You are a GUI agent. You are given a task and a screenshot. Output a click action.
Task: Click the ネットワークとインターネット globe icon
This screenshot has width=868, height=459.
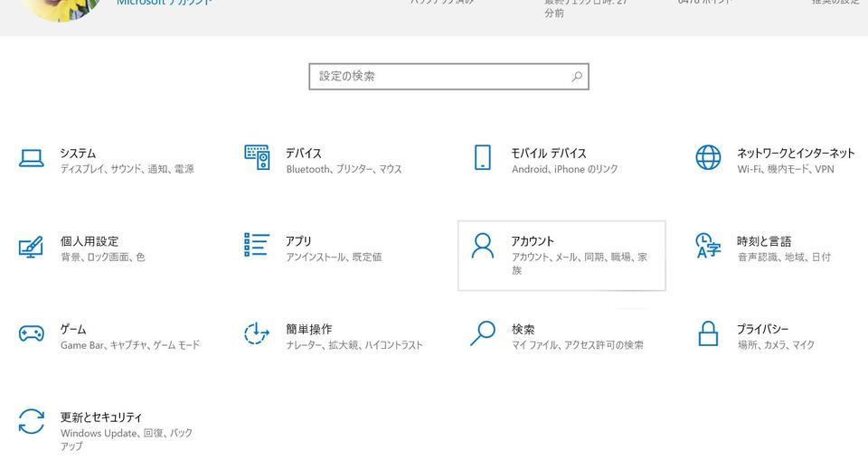(x=708, y=157)
